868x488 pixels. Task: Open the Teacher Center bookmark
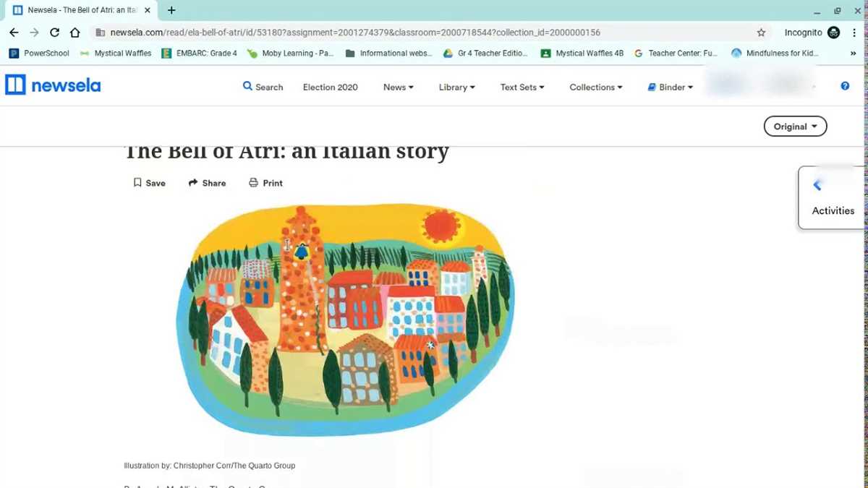point(676,53)
